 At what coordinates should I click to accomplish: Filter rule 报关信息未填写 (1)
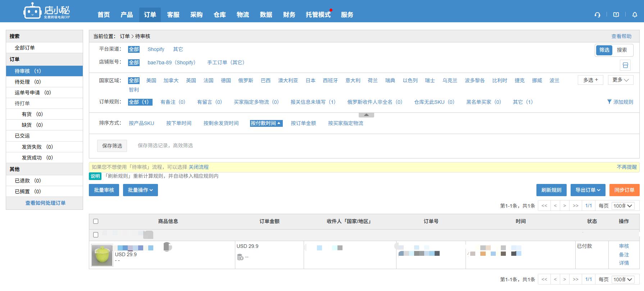(313, 102)
